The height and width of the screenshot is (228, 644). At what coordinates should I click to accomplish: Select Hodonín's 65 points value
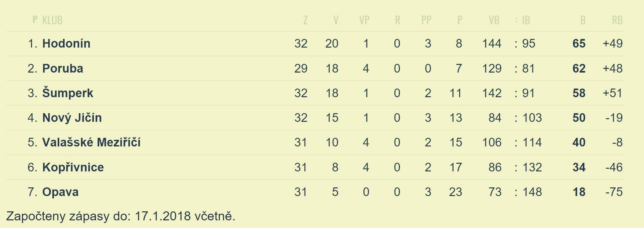579,44
